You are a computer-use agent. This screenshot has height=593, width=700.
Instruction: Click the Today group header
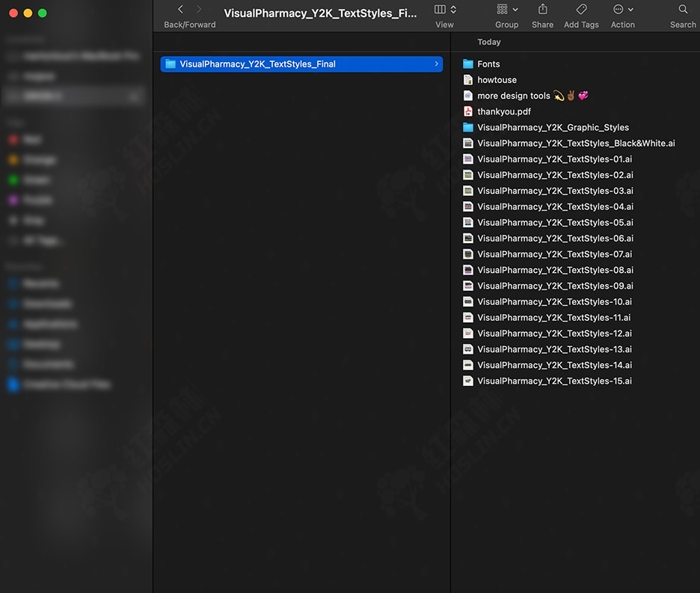click(x=489, y=42)
